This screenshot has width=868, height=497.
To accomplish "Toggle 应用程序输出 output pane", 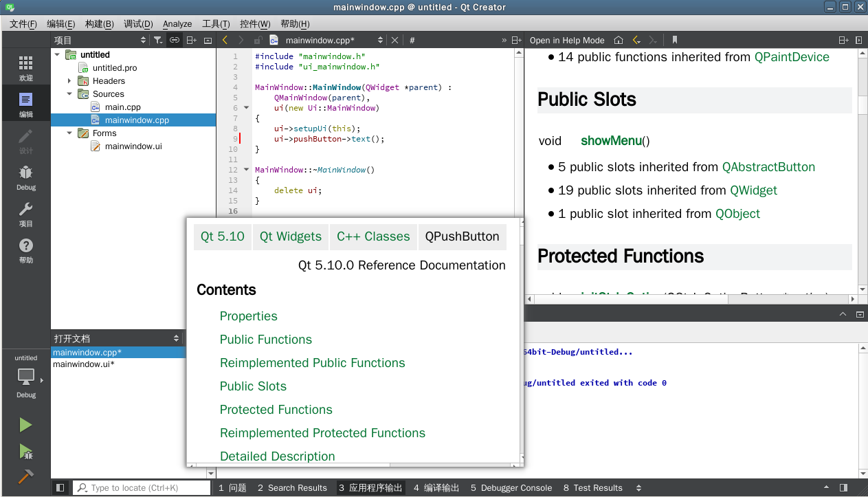I will [370, 488].
